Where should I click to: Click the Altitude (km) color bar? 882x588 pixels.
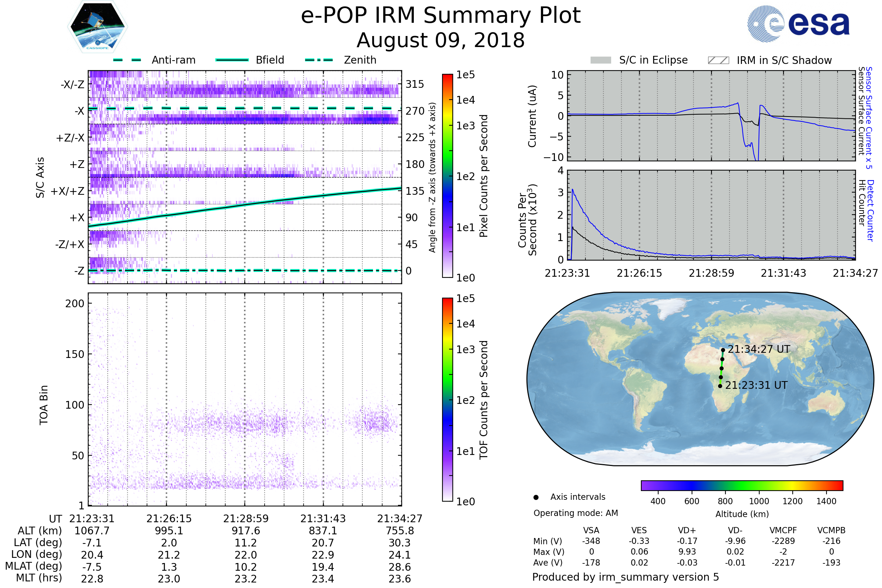point(742,485)
